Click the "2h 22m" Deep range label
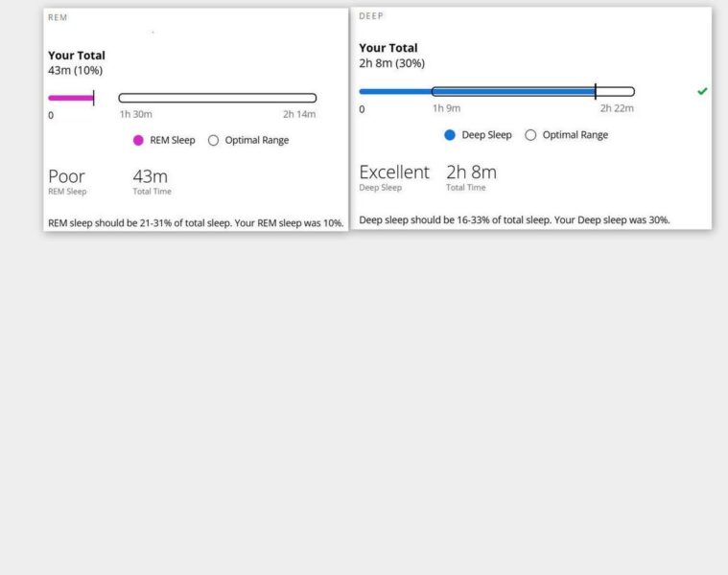Image resolution: width=728 pixels, height=575 pixels. (617, 108)
